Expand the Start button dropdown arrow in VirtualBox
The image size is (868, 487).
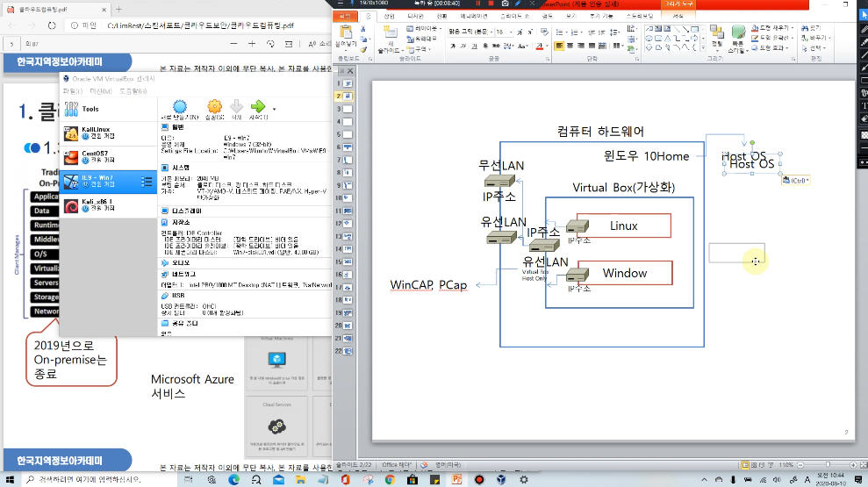[274, 109]
